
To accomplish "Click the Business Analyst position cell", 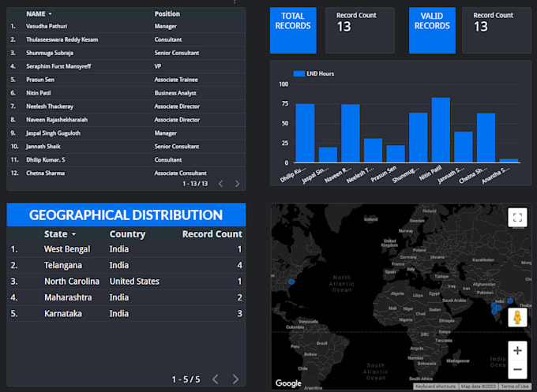I will 175,93.
